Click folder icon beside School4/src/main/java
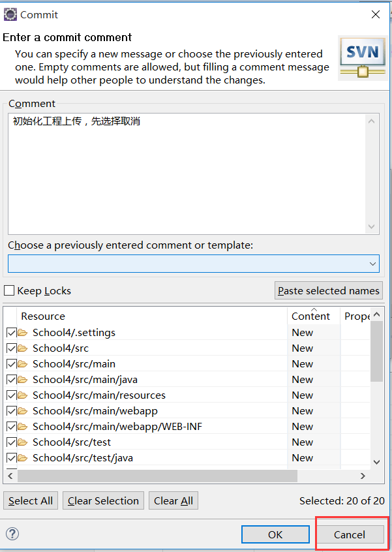The width and height of the screenshot is (392, 552). pyautogui.click(x=23, y=380)
